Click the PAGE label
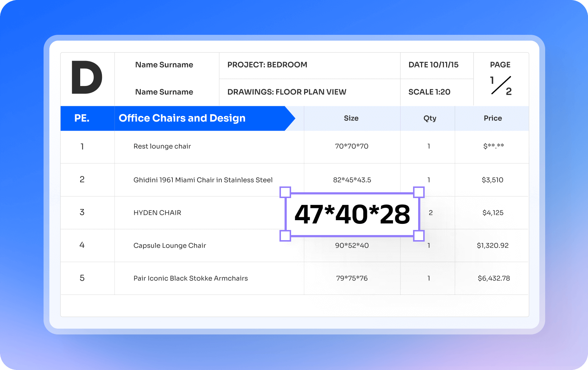The height and width of the screenshot is (370, 588). (x=500, y=65)
